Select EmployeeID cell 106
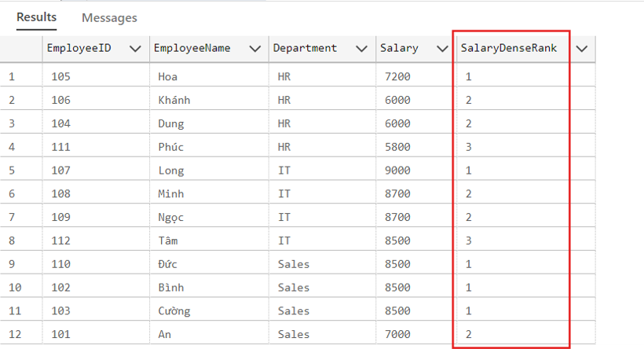This screenshot has width=644, height=349. 96,100
